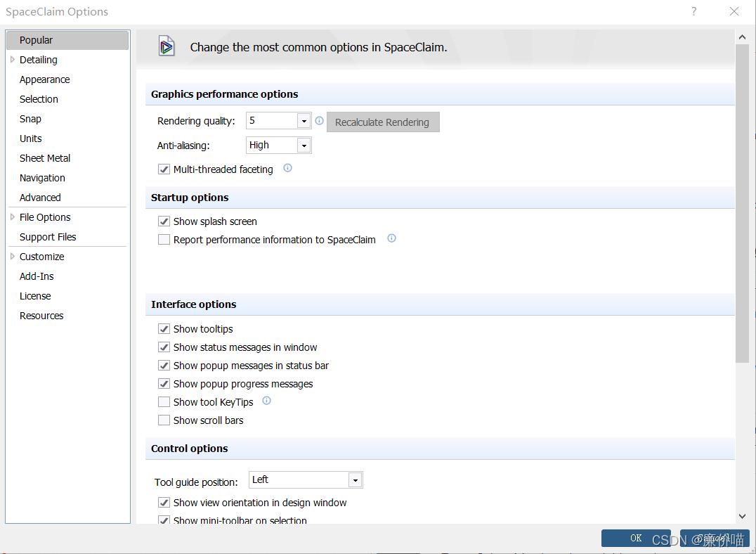
Task: Click info icon beside Report performance information
Action: [391, 238]
